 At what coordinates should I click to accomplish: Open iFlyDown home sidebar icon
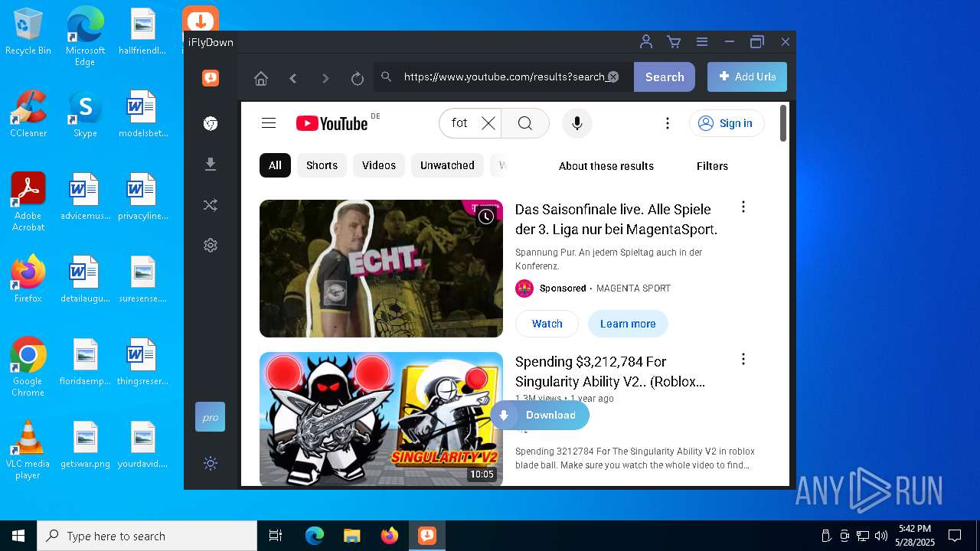[211, 78]
